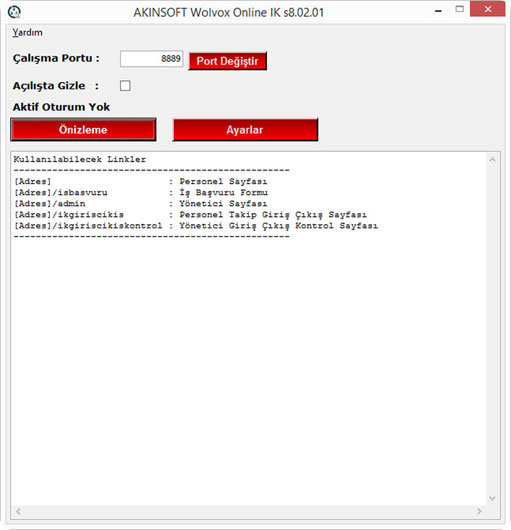Open Ayarlar settings button
The height and width of the screenshot is (530, 511).
point(245,130)
